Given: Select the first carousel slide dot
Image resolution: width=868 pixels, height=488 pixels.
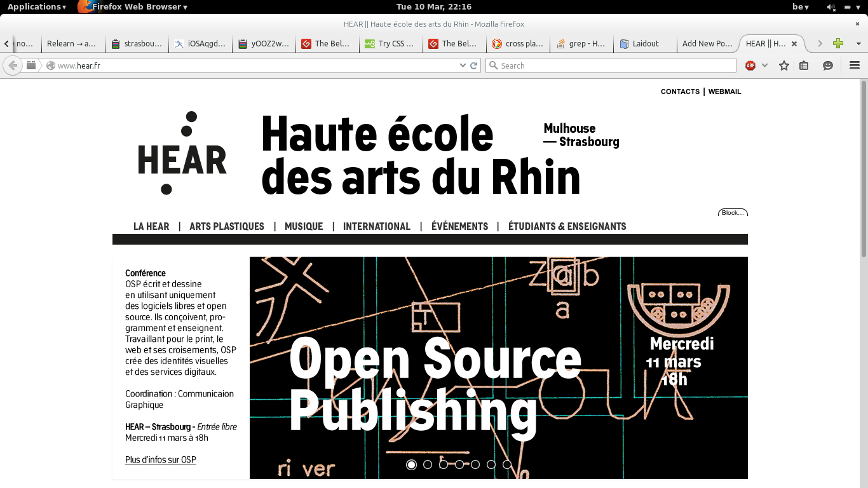Looking at the screenshot, I should 412,464.
